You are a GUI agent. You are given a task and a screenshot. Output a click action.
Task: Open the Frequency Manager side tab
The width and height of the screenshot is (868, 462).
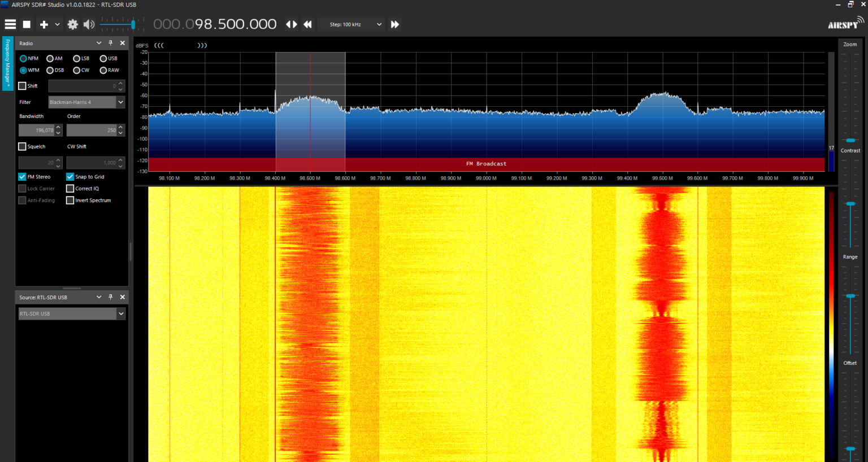coord(7,63)
